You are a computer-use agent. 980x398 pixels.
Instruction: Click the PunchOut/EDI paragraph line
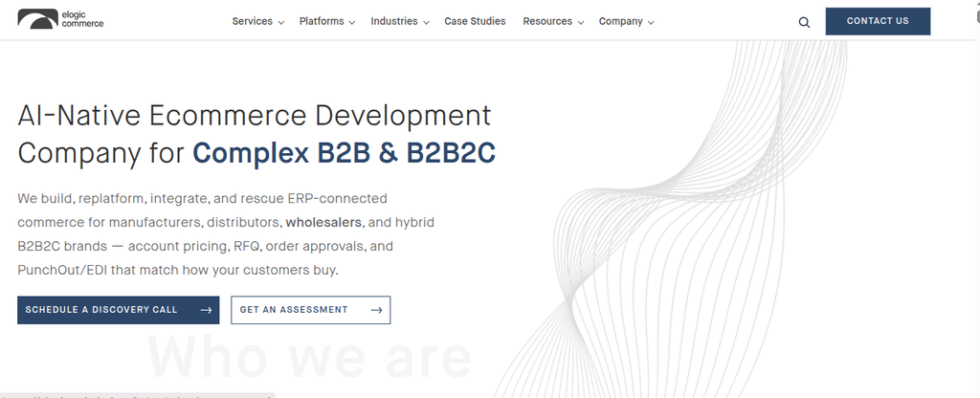(177, 271)
